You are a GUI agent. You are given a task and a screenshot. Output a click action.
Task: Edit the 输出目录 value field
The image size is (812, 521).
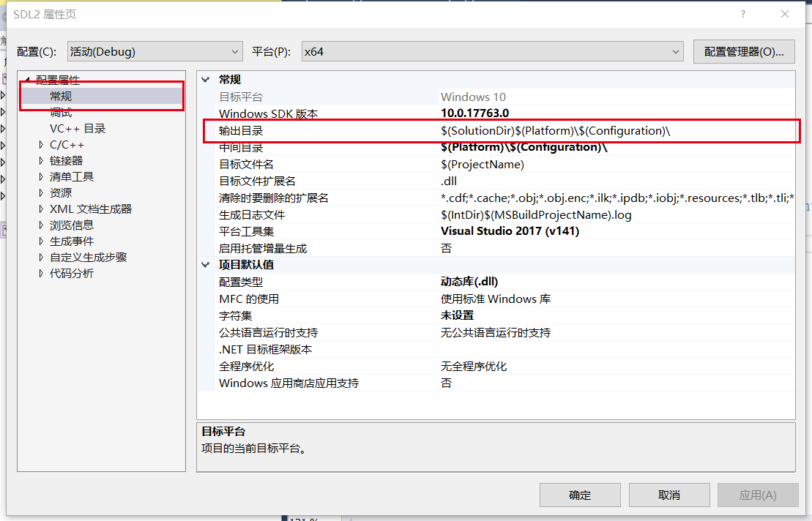point(617,130)
